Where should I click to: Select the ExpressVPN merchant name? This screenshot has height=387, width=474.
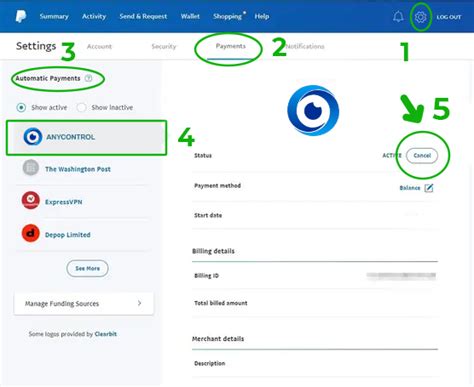(x=64, y=202)
